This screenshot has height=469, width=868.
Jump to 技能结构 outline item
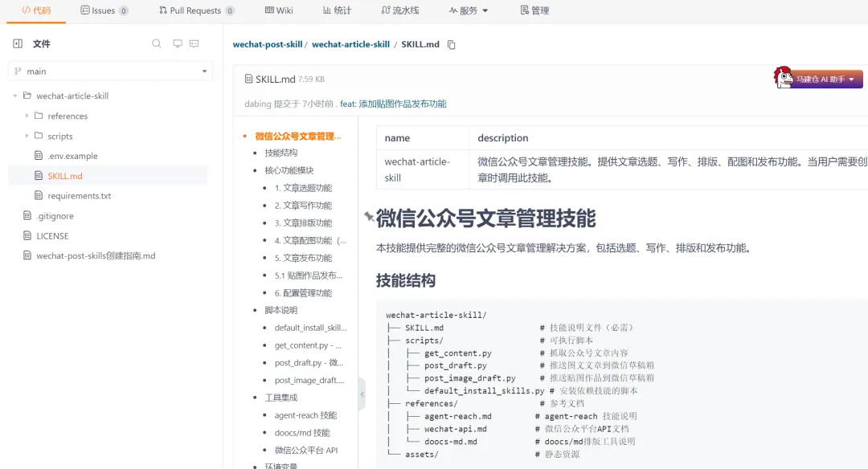[x=280, y=153]
